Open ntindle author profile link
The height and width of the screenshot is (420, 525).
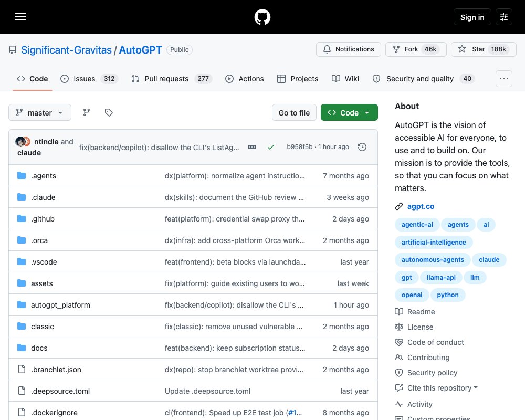point(46,142)
